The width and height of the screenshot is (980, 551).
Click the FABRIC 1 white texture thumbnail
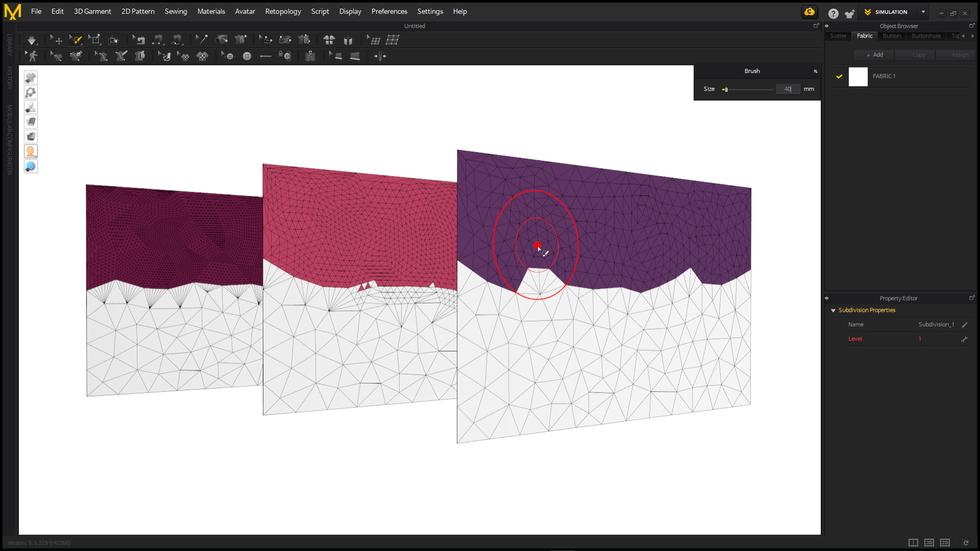(858, 77)
